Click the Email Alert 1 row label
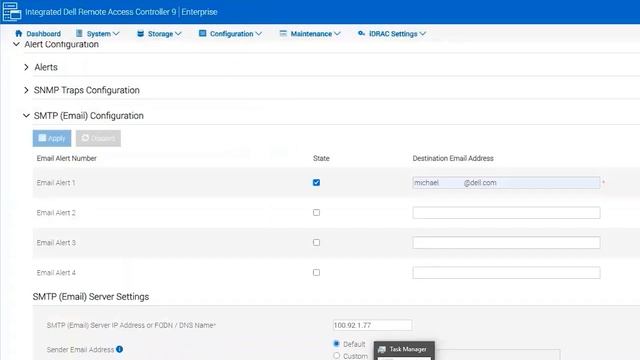640x360 pixels. click(56, 183)
